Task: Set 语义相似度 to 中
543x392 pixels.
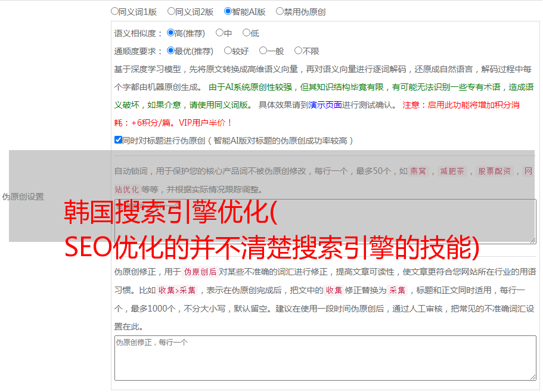Action: click(219, 33)
